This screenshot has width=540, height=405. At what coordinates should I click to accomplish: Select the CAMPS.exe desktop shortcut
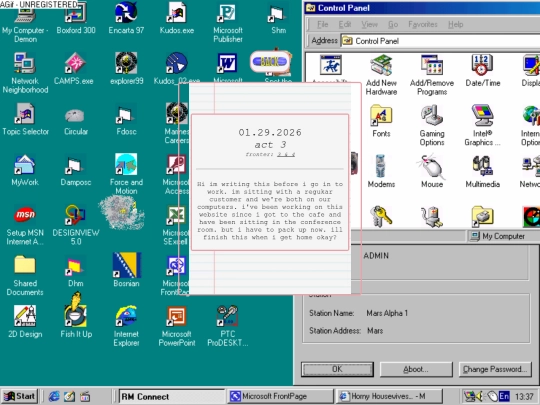(x=74, y=69)
